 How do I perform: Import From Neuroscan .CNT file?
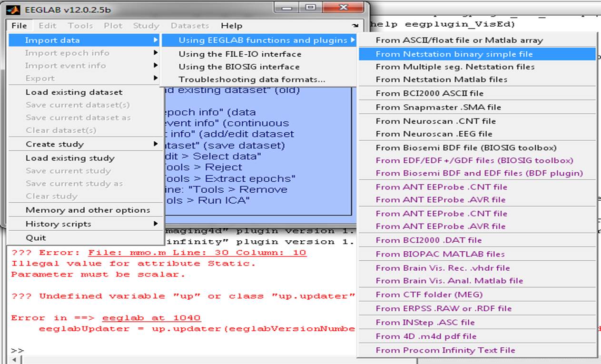point(477,121)
